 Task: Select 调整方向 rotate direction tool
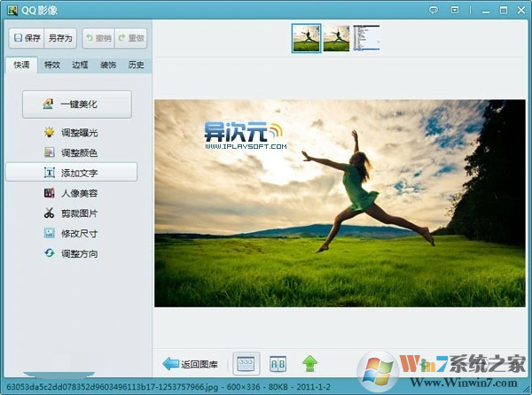point(71,253)
